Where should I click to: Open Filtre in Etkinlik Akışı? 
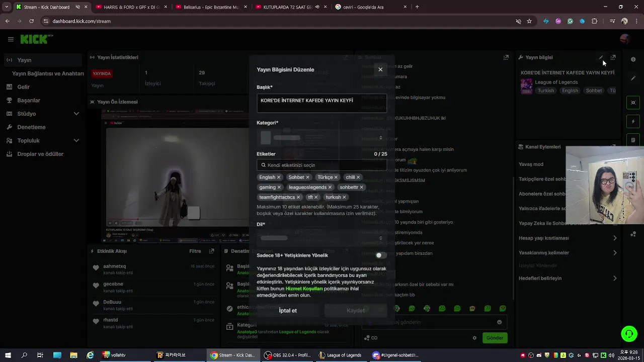point(195,251)
